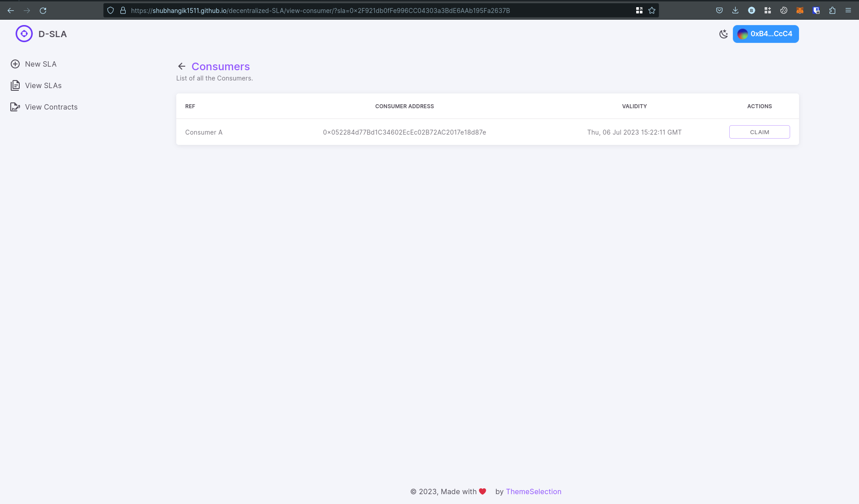Bookmark this page with star icon
Viewport: 859px width, 504px height.
[652, 10]
